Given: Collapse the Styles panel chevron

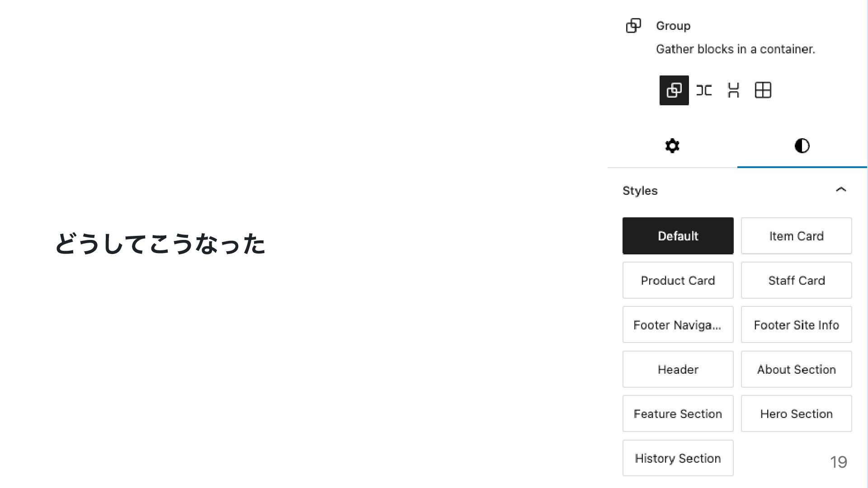Looking at the screenshot, I should pos(841,190).
